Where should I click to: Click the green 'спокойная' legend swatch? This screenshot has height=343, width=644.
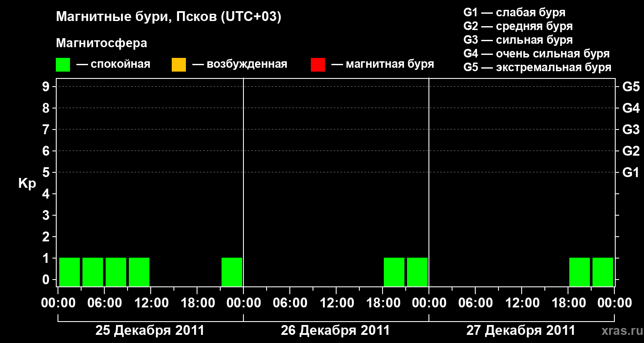coord(63,65)
